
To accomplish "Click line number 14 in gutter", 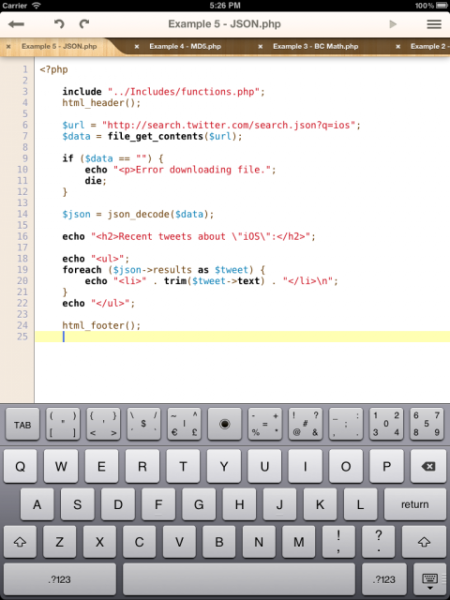I will [x=23, y=214].
